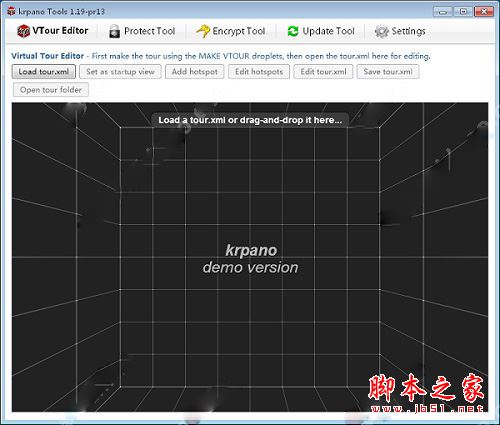Click the Encrypt Tool key icon

click(x=203, y=31)
